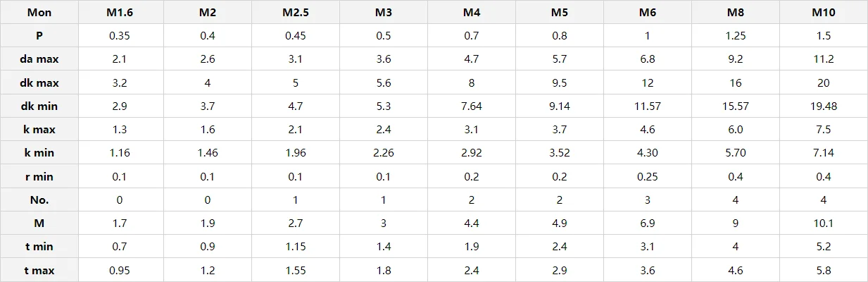Select the 19.48 cell in M10 column
Image resolution: width=868 pixels, height=282 pixels.
[x=824, y=106]
